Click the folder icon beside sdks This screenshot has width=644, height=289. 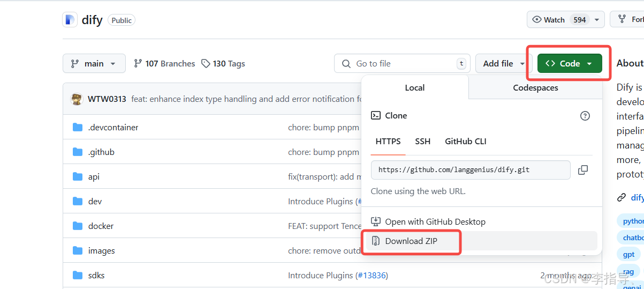78,275
